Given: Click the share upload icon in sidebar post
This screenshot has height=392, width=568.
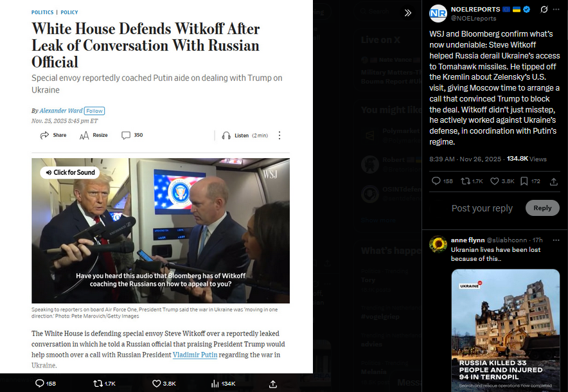Looking at the screenshot, I should click(553, 181).
